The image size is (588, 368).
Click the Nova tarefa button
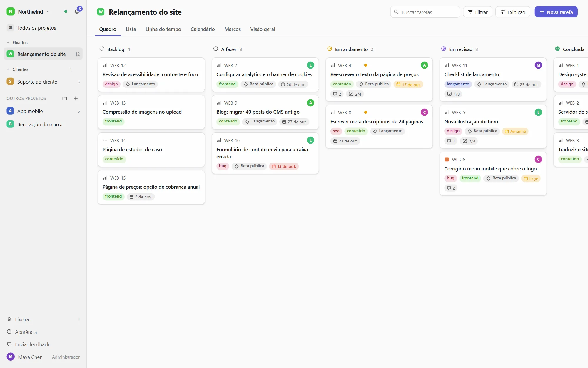pos(556,12)
